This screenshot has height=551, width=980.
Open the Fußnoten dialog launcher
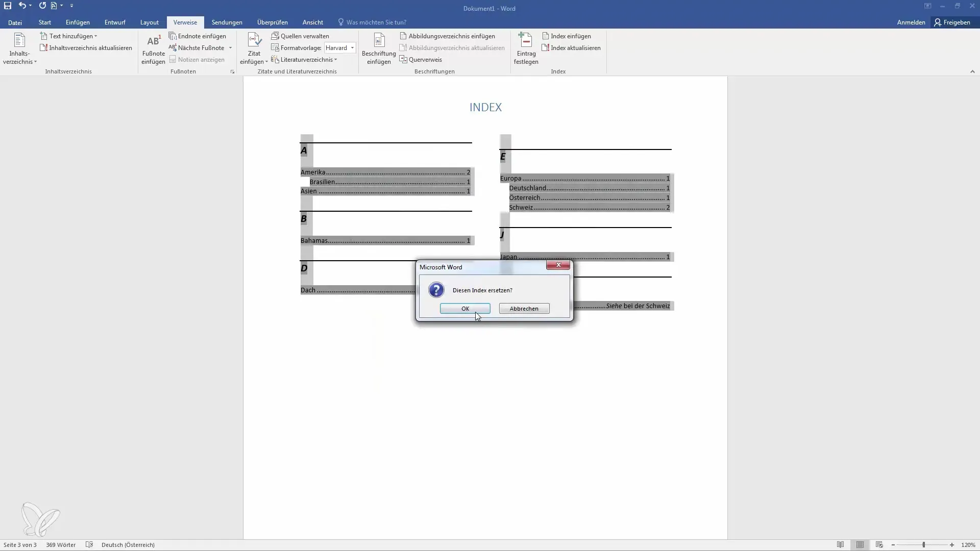click(232, 72)
